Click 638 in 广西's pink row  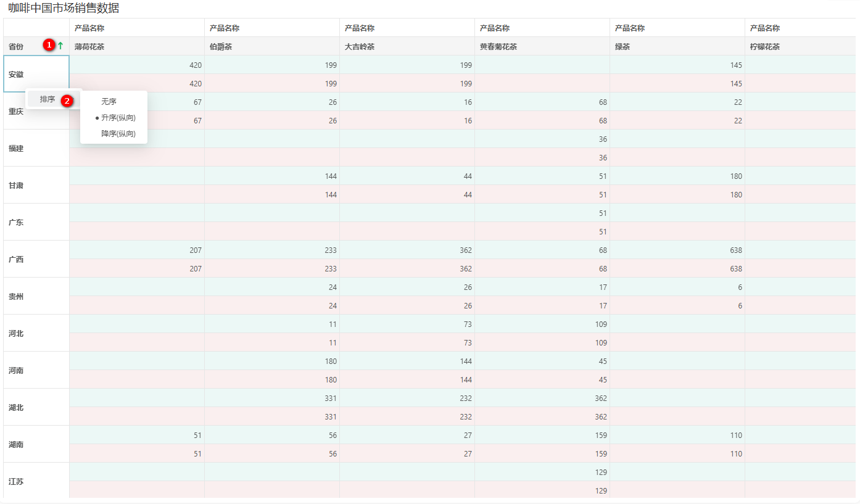click(736, 268)
